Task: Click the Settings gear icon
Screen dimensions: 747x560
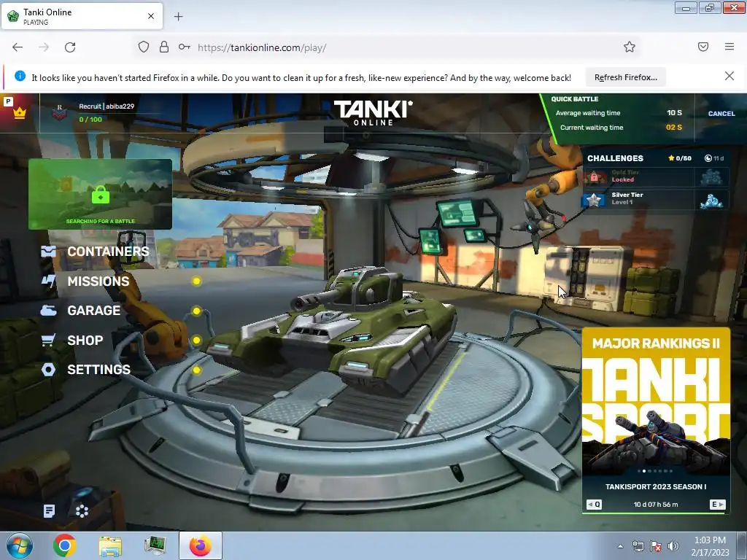Action: click(49, 370)
